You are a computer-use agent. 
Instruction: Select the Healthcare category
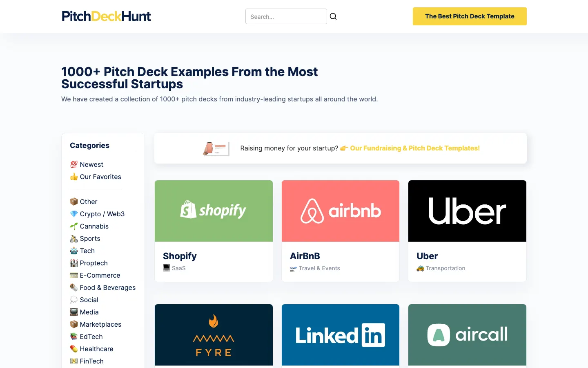[96, 349]
